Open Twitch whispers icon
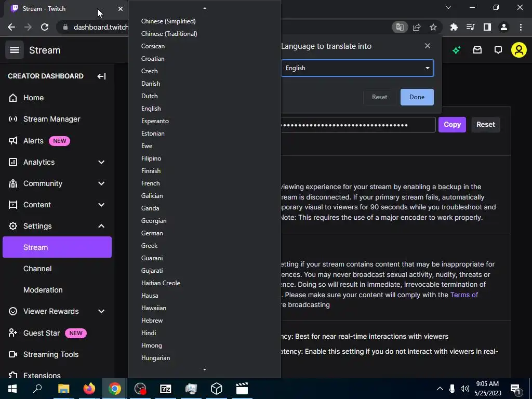This screenshot has width=532, height=399. point(498,50)
